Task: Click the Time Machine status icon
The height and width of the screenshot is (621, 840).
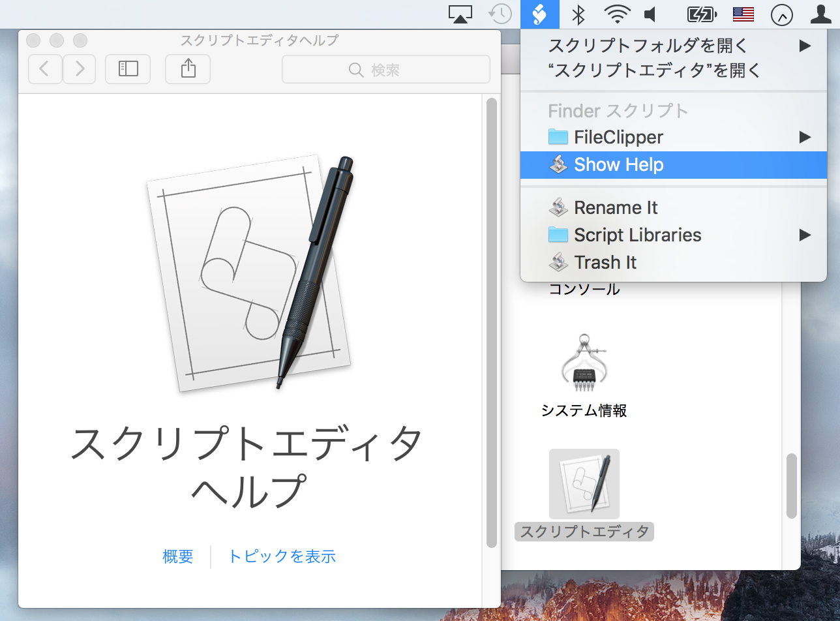Action: [x=500, y=14]
